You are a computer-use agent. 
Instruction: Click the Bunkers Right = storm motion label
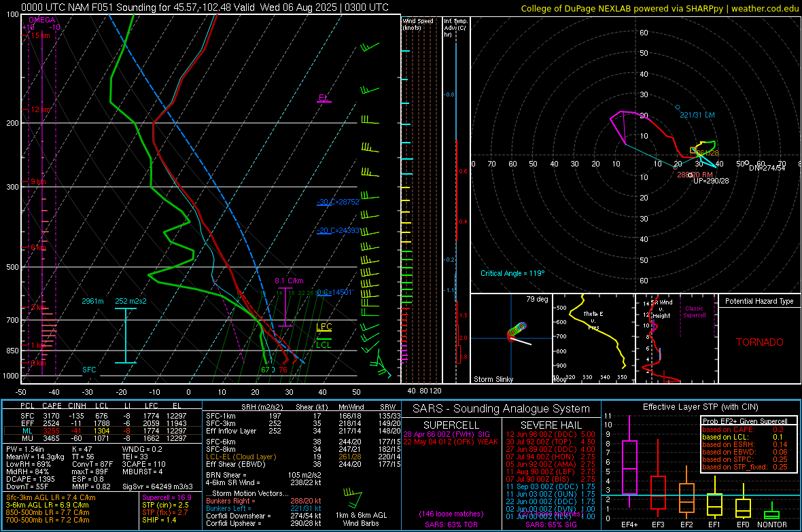(230, 501)
